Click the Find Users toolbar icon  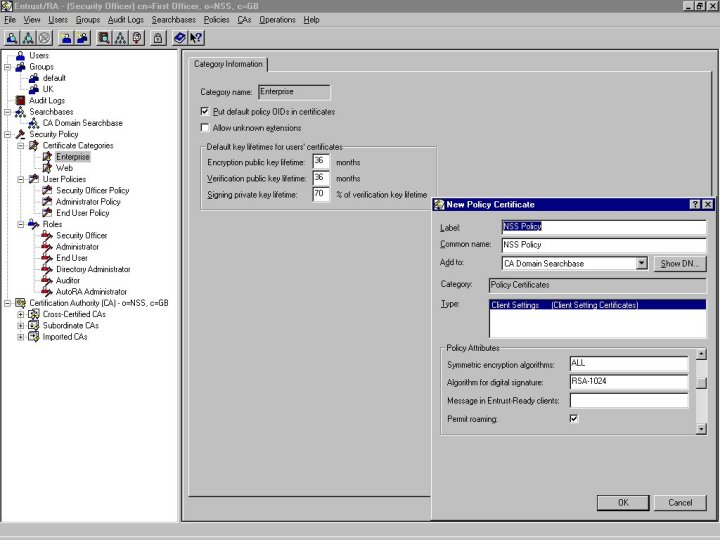(x=12, y=38)
